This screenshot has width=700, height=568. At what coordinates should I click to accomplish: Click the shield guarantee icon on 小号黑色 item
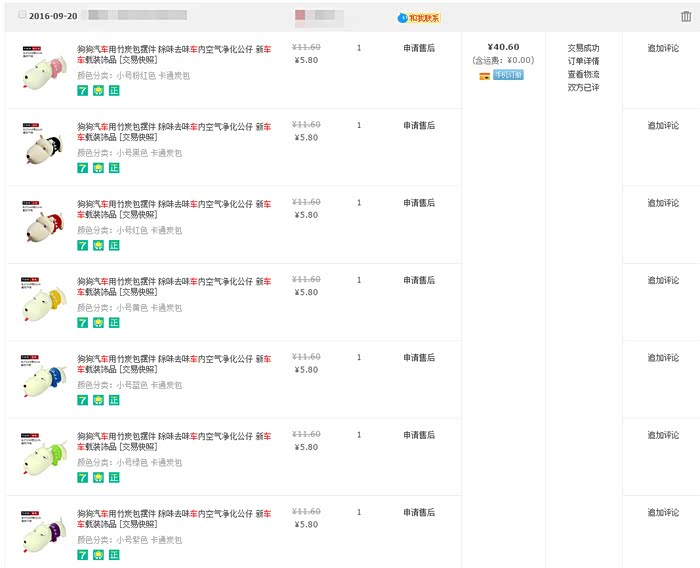click(x=98, y=168)
